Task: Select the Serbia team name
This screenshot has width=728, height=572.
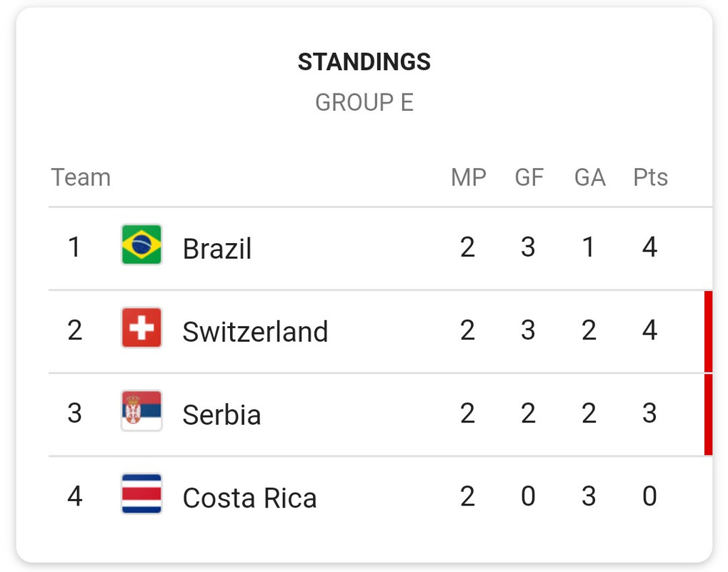Action: (x=221, y=415)
